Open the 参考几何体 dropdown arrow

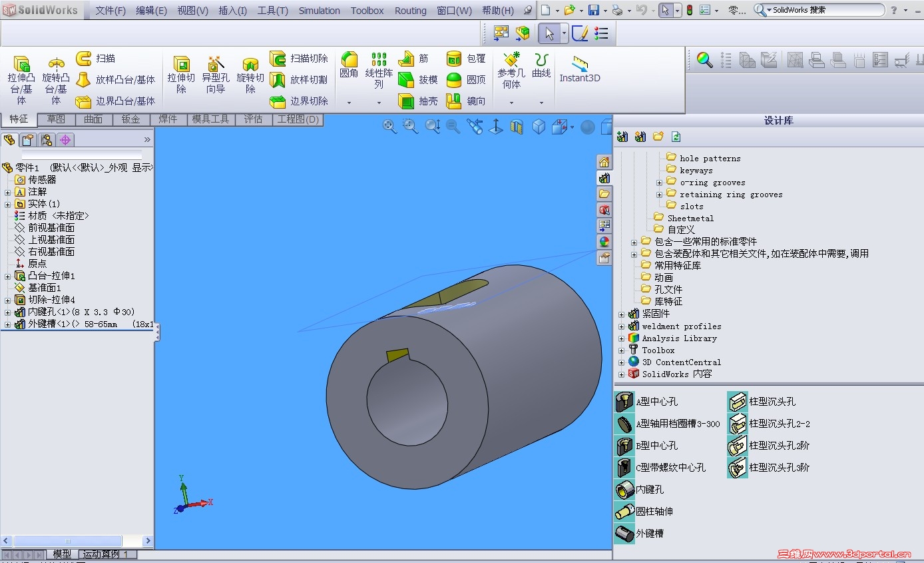coord(511,103)
